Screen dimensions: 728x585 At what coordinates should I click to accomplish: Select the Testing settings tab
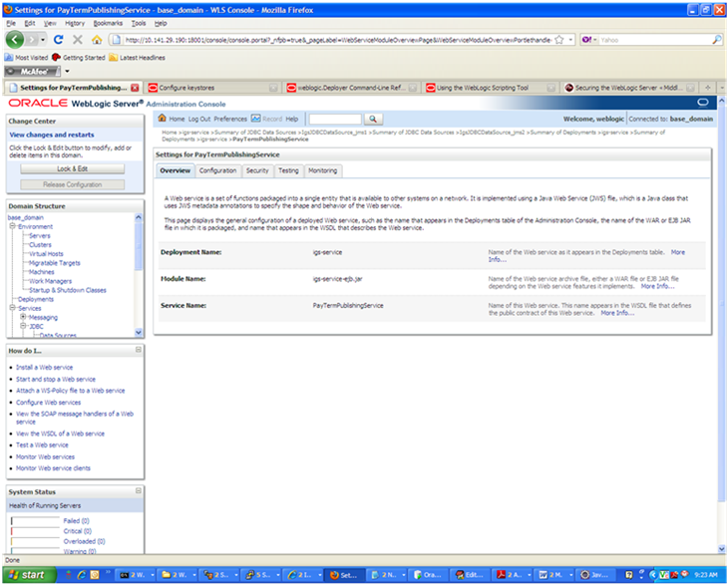(288, 170)
